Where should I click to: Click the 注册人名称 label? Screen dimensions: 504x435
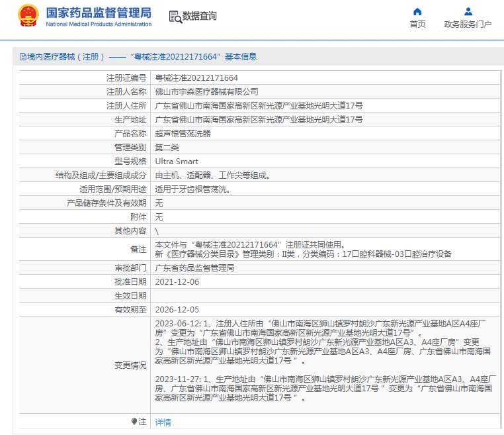coord(126,91)
